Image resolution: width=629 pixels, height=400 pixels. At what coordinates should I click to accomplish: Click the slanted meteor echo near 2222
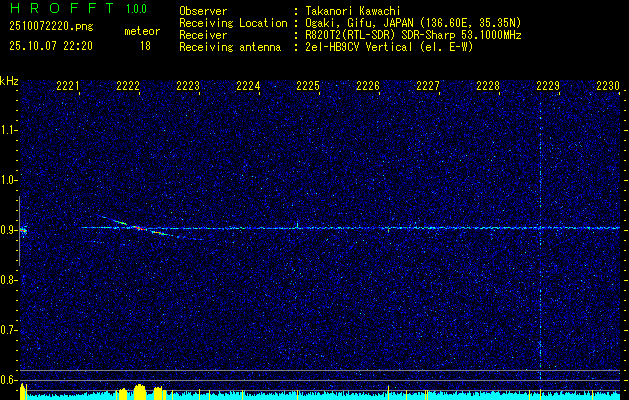click(140, 227)
